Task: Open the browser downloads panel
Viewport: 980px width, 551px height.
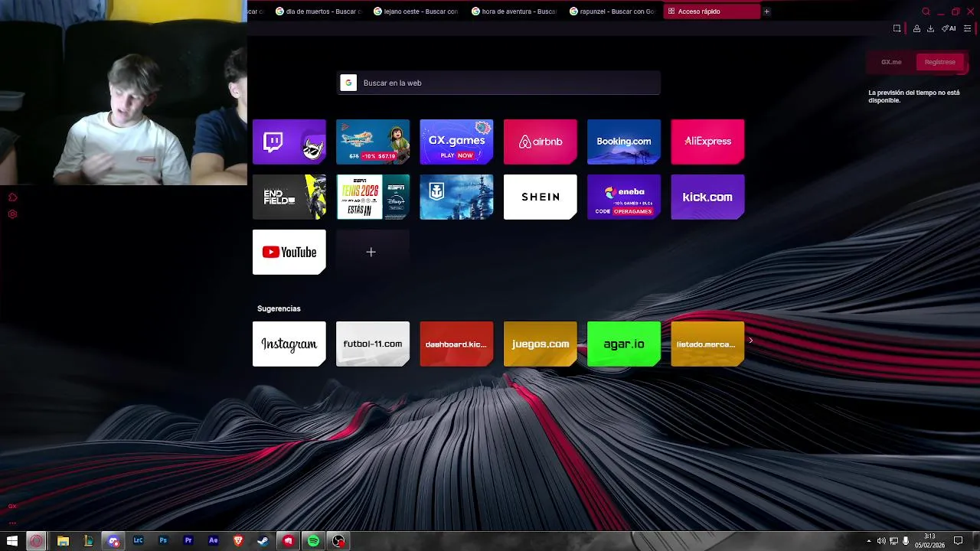Action: tap(930, 28)
